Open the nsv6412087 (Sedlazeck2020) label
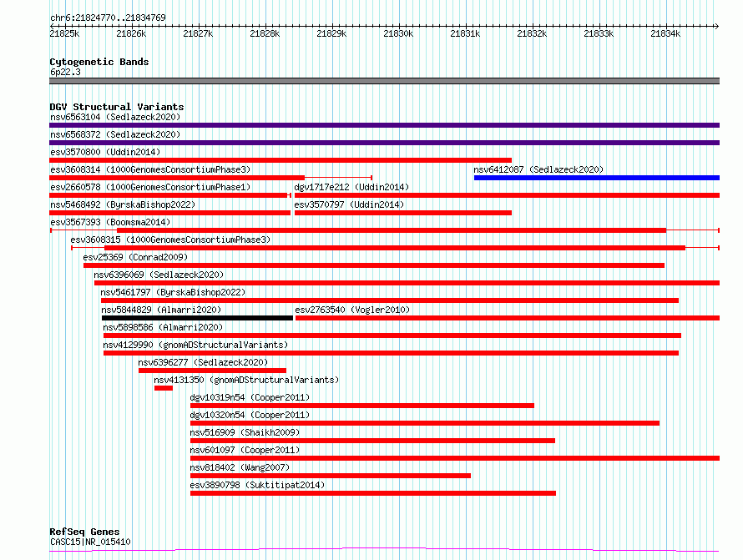The height and width of the screenshot is (560, 743). [538, 169]
